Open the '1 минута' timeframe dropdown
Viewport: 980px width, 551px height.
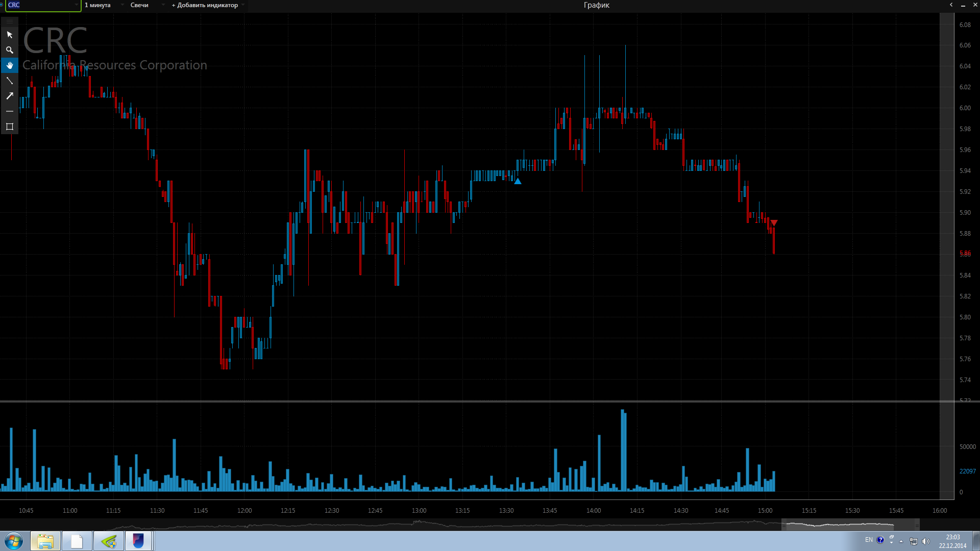tap(104, 5)
